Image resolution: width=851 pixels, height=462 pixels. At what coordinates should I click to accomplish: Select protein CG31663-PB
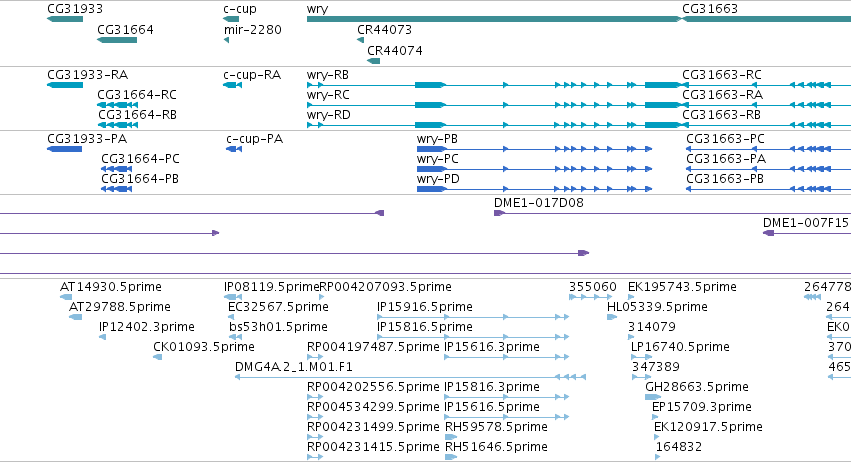tap(769, 189)
